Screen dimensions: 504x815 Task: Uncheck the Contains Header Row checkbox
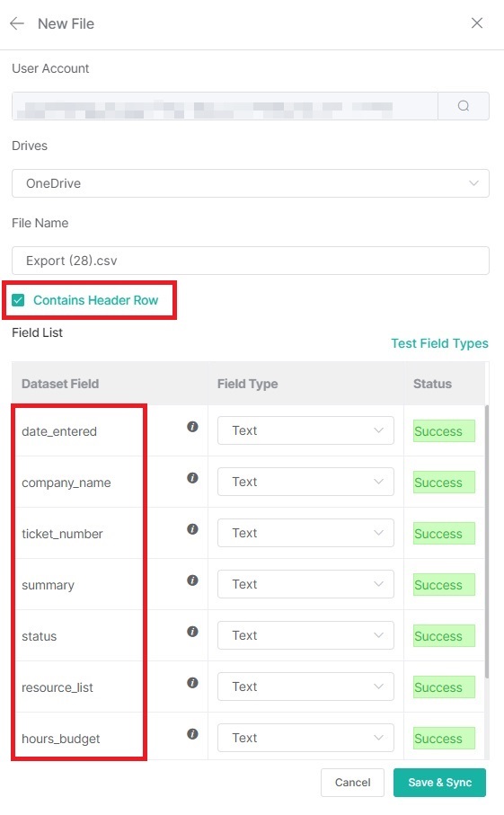[x=18, y=300]
